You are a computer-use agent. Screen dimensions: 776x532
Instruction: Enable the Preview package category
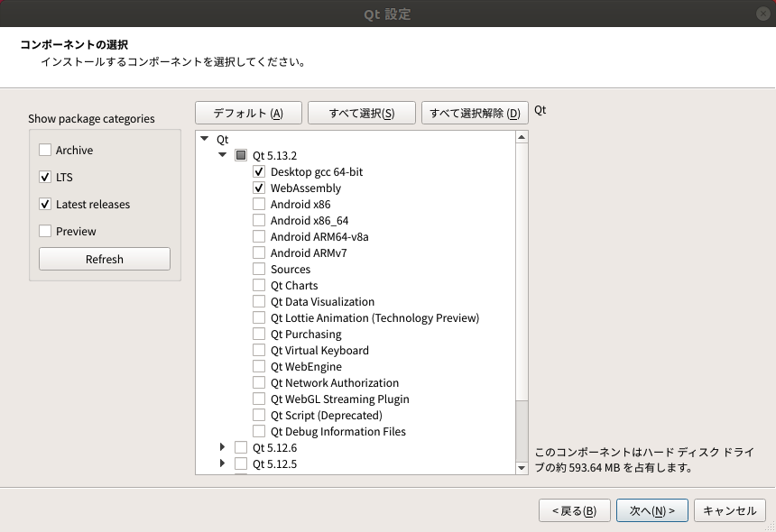(x=45, y=231)
